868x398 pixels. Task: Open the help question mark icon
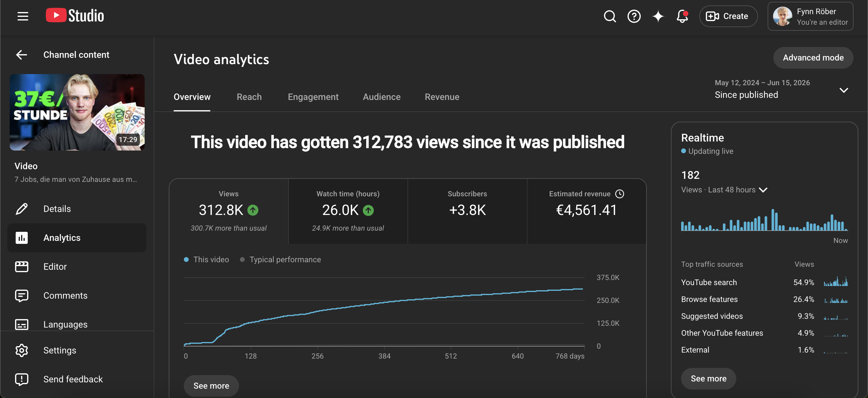coord(634,16)
